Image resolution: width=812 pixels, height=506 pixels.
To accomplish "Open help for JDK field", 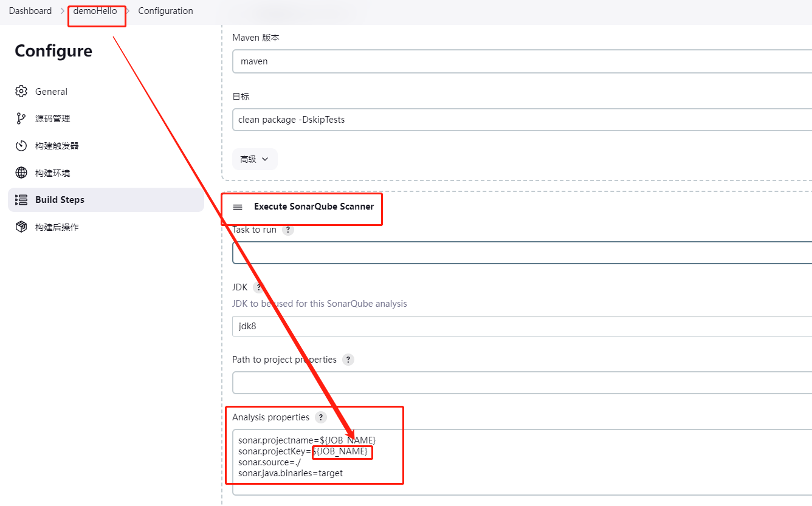I will click(259, 287).
